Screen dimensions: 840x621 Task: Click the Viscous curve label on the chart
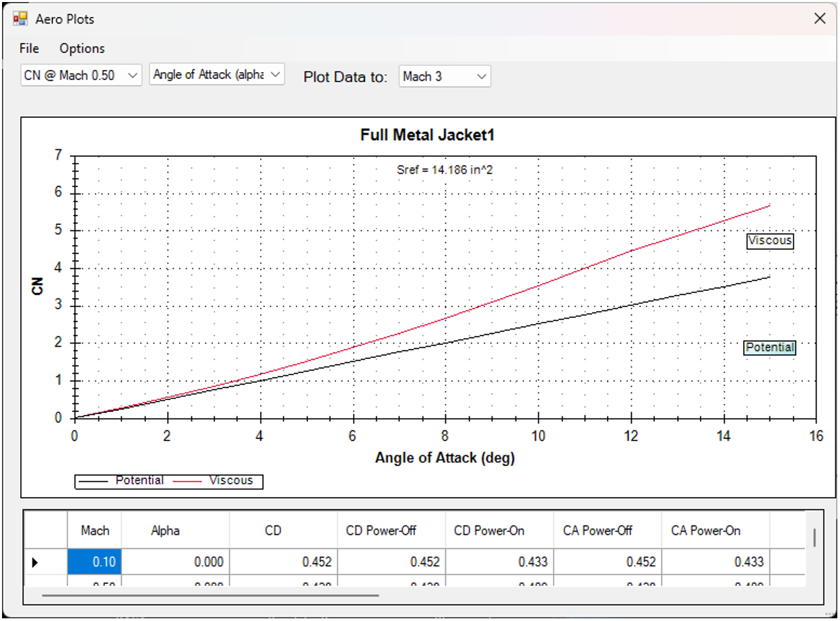pos(770,241)
